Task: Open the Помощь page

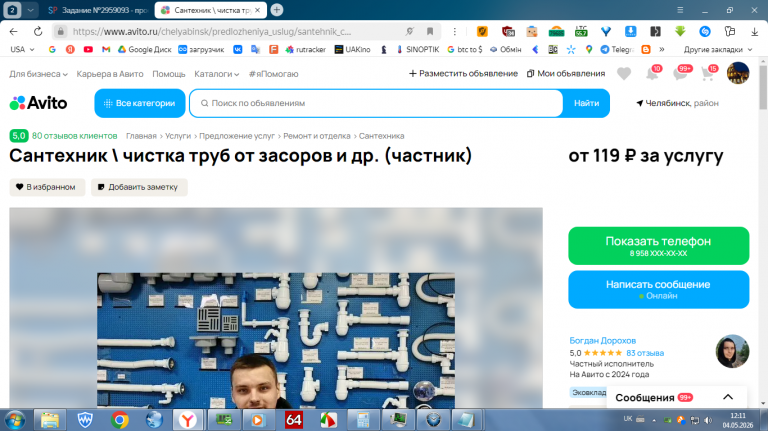Action: point(168,74)
